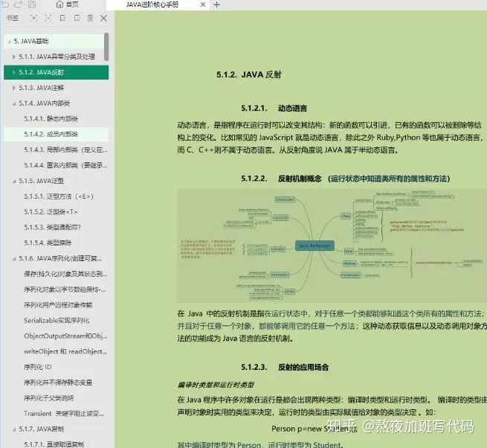Screen dimensions: 487x448
Task: Close the JAVA进阶核心手册 tab
Action: [x=203, y=4]
